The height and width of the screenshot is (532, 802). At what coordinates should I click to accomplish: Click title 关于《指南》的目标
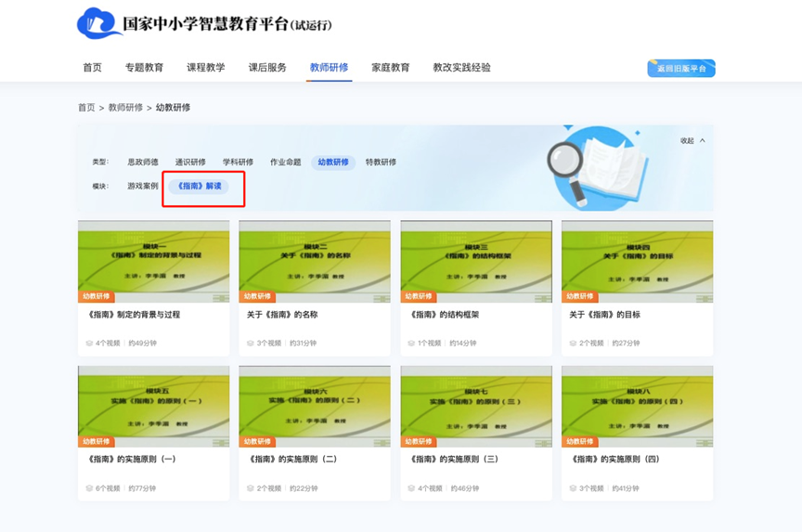[605, 315]
